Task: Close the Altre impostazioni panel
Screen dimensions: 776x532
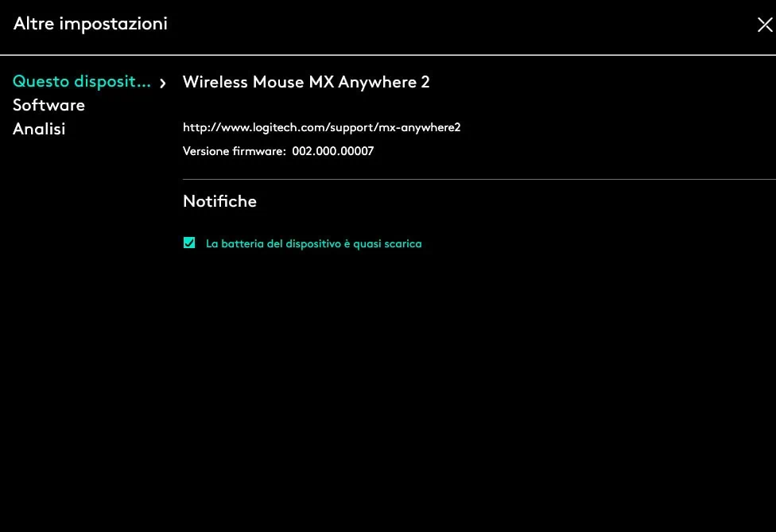Action: [x=765, y=24]
